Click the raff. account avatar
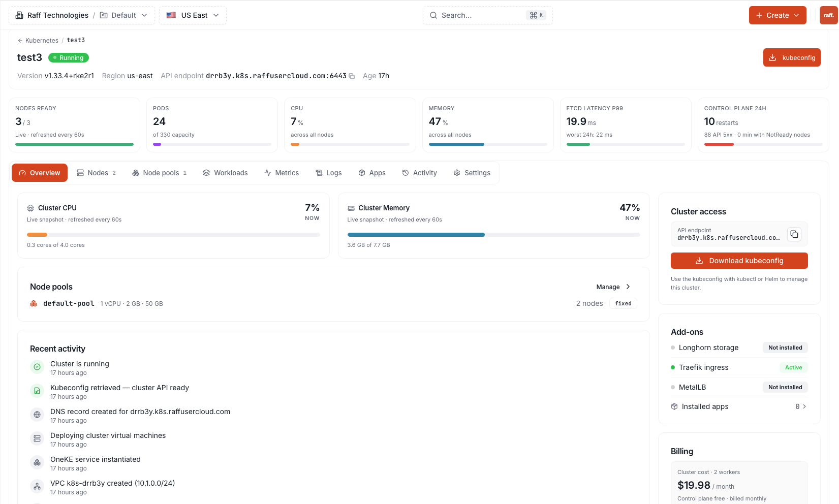The height and width of the screenshot is (504, 839). click(828, 15)
